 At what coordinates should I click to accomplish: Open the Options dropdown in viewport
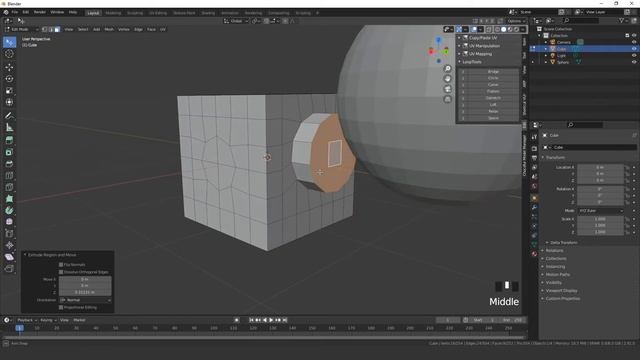click(x=516, y=21)
